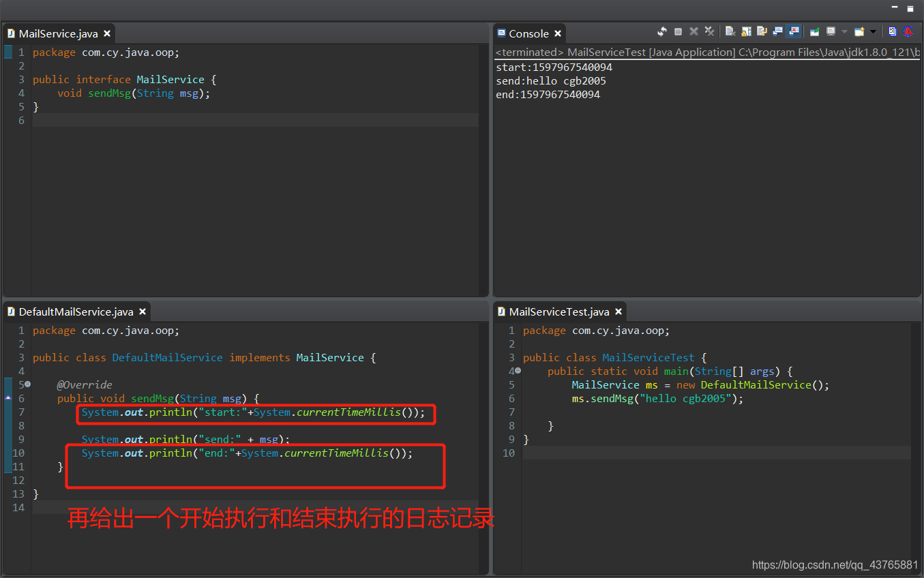Minimize the Console view panel
Viewport: 924px width, 578px height.
(895, 7)
